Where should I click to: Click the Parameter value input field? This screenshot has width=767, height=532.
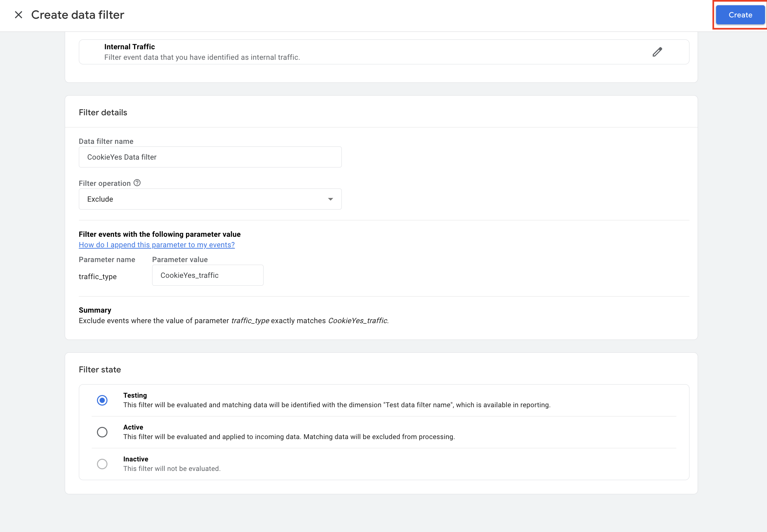tap(207, 275)
